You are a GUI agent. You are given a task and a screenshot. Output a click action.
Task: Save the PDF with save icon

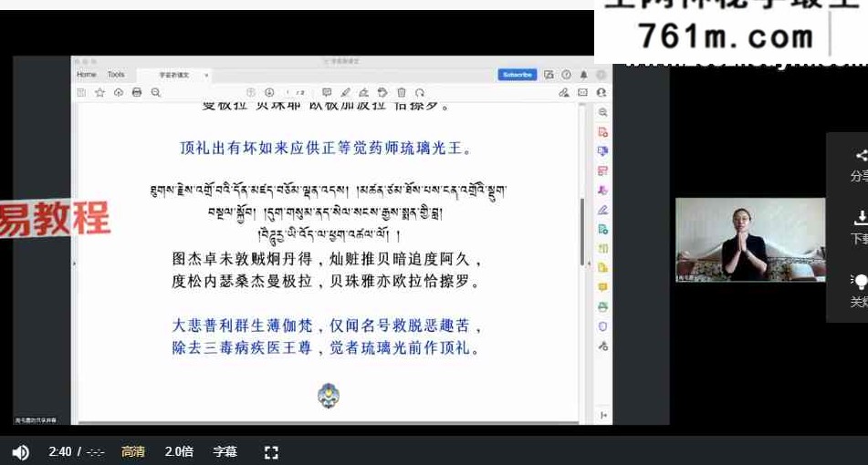81,92
